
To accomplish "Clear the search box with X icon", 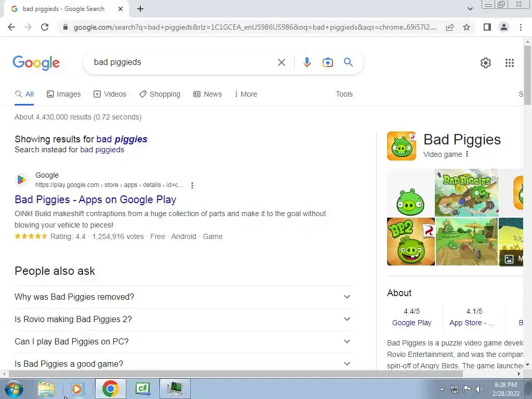I will coord(281,62).
